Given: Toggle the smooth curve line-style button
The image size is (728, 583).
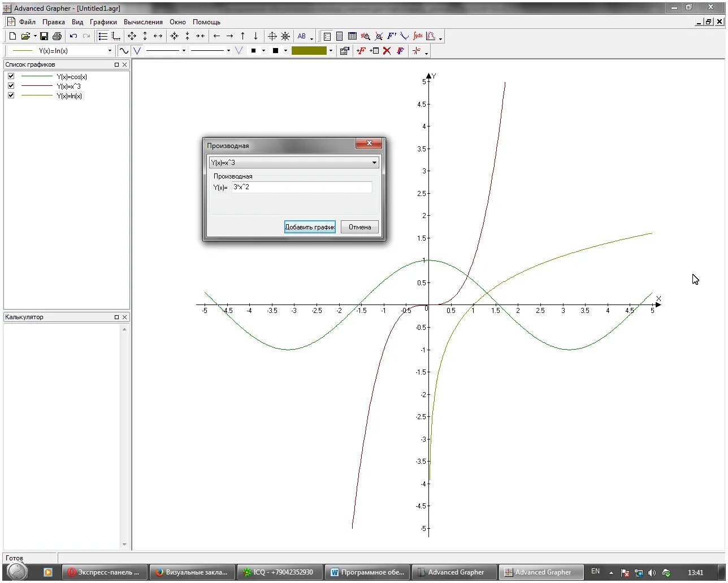Looking at the screenshot, I should click(124, 51).
